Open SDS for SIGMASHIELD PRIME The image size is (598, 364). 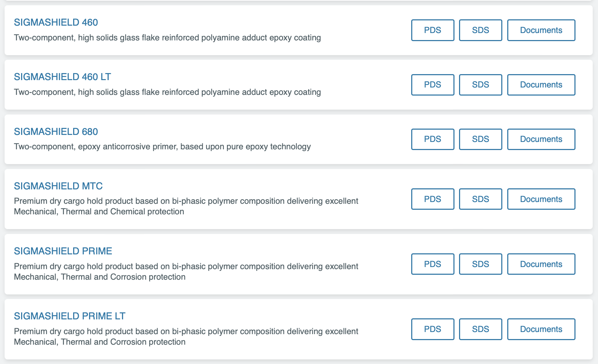point(480,264)
